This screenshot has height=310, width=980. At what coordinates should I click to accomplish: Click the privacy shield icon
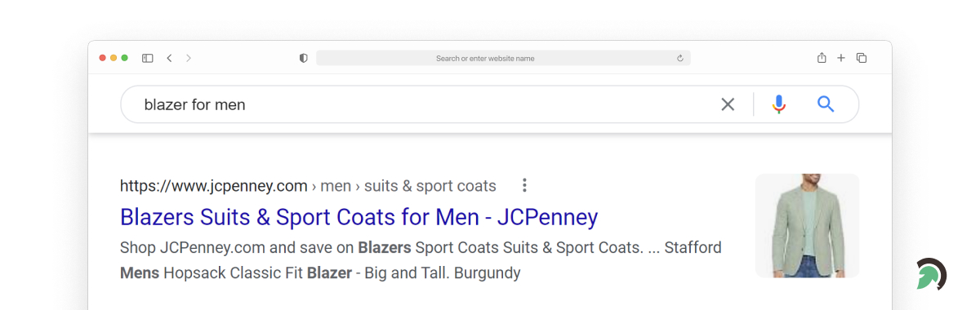(x=304, y=58)
